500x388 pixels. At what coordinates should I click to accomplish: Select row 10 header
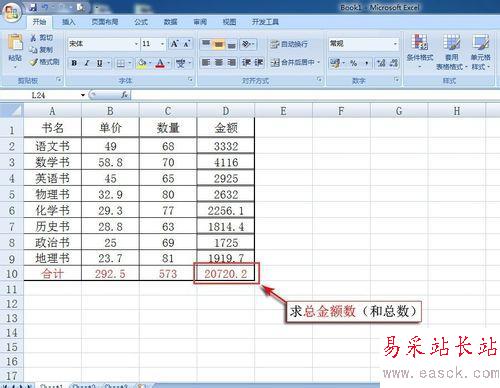click(12, 274)
